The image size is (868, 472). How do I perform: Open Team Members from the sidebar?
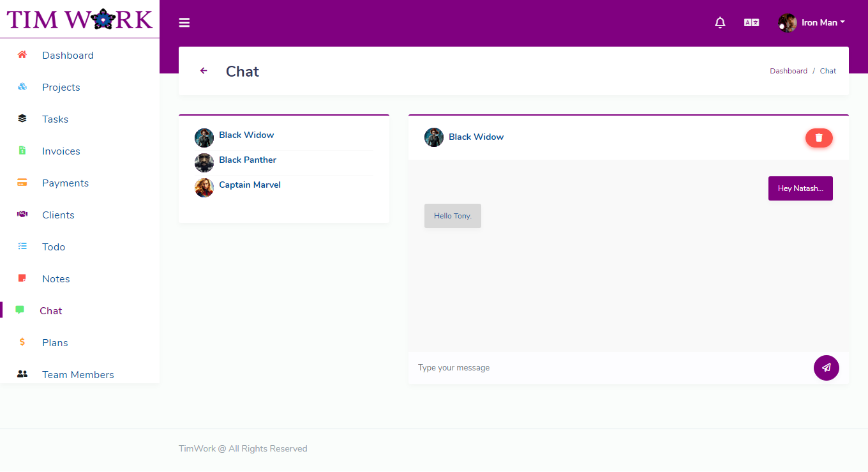pos(77,374)
